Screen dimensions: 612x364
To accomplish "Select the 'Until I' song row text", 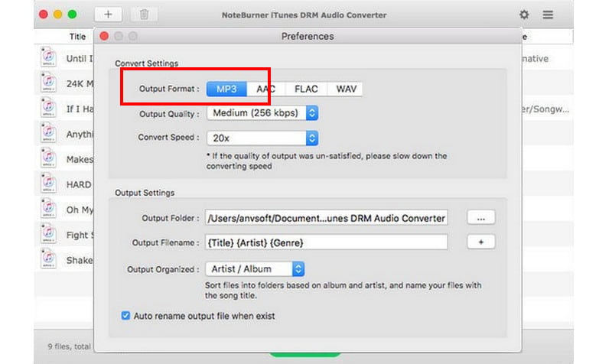I will pyautogui.click(x=80, y=59).
